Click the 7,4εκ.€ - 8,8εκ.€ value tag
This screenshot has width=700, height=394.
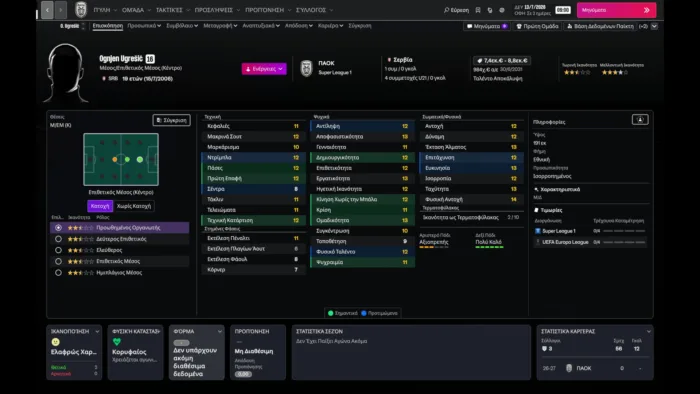(502, 61)
